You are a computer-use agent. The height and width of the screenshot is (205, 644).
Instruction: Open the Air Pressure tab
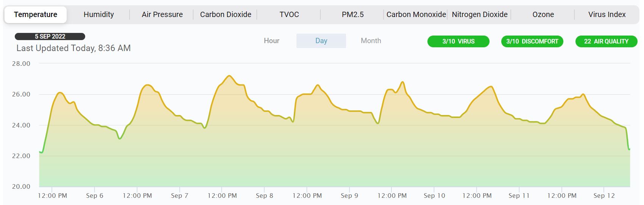[162, 14]
